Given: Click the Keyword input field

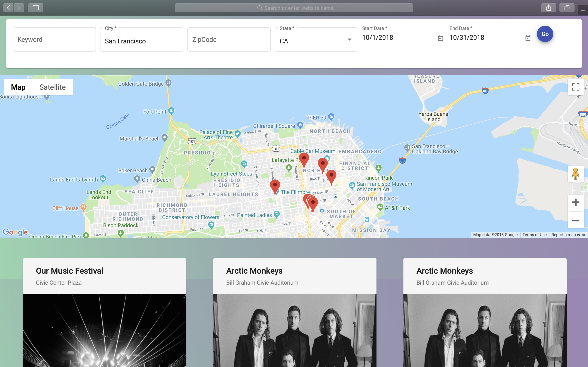Looking at the screenshot, I should tap(54, 40).
